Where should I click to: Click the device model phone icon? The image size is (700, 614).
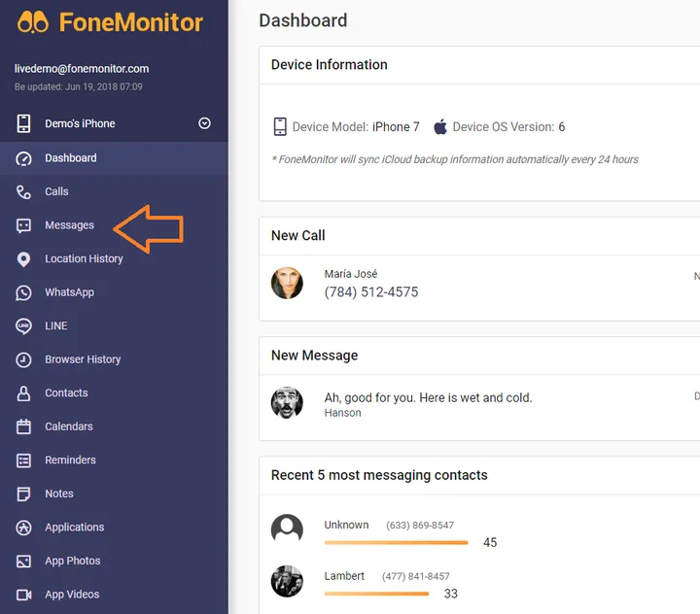click(280, 126)
